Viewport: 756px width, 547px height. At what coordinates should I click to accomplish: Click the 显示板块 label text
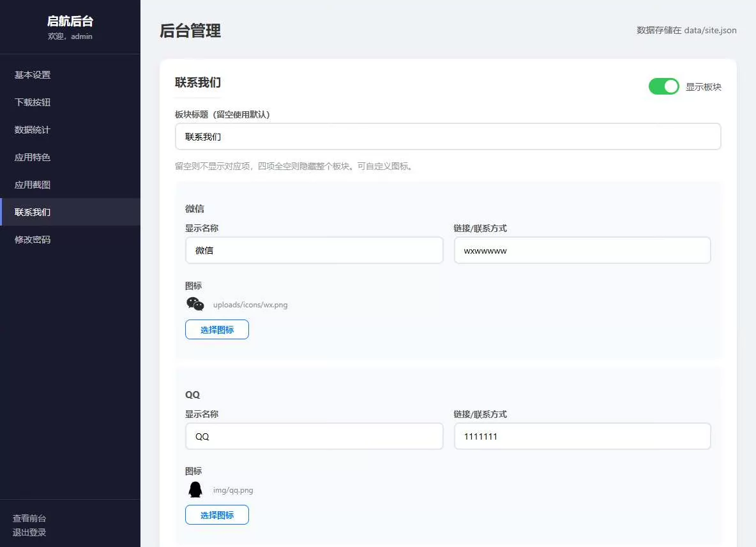(x=704, y=87)
